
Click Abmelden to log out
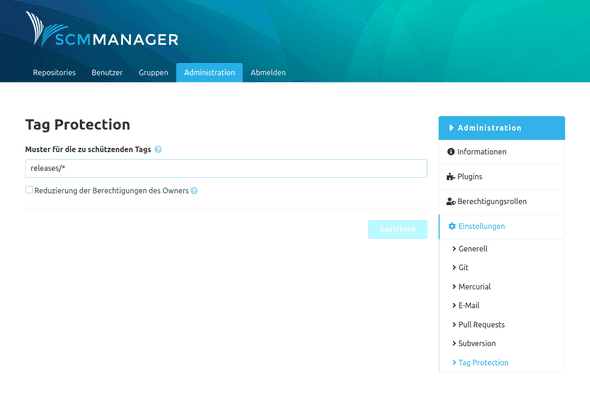(268, 73)
